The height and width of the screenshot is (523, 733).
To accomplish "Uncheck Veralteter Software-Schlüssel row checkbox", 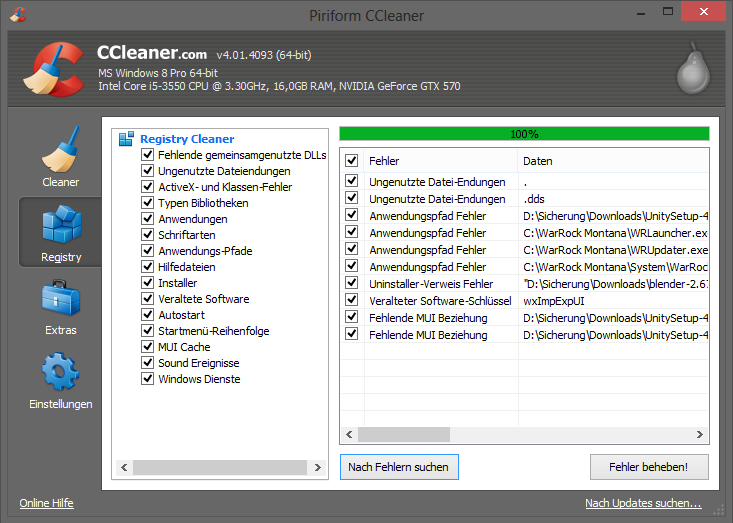I will click(x=352, y=300).
